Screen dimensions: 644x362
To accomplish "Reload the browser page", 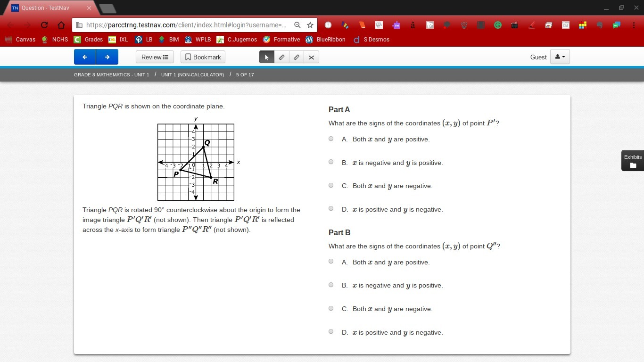I will (x=44, y=25).
